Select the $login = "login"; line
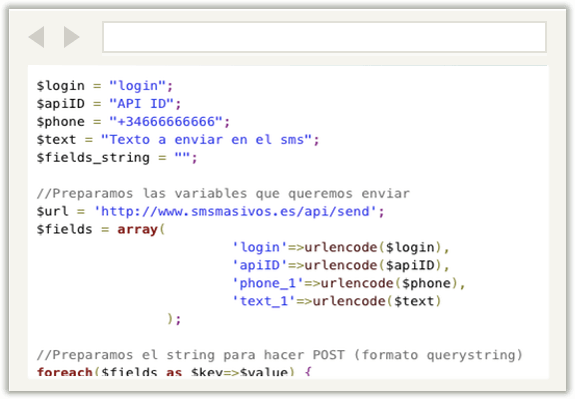 click(x=105, y=86)
